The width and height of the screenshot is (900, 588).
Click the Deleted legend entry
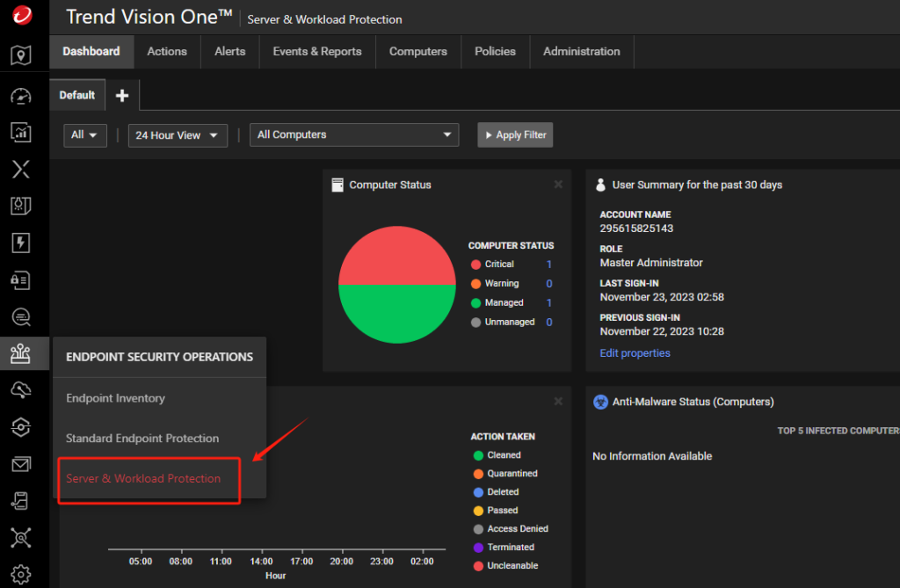(x=496, y=492)
